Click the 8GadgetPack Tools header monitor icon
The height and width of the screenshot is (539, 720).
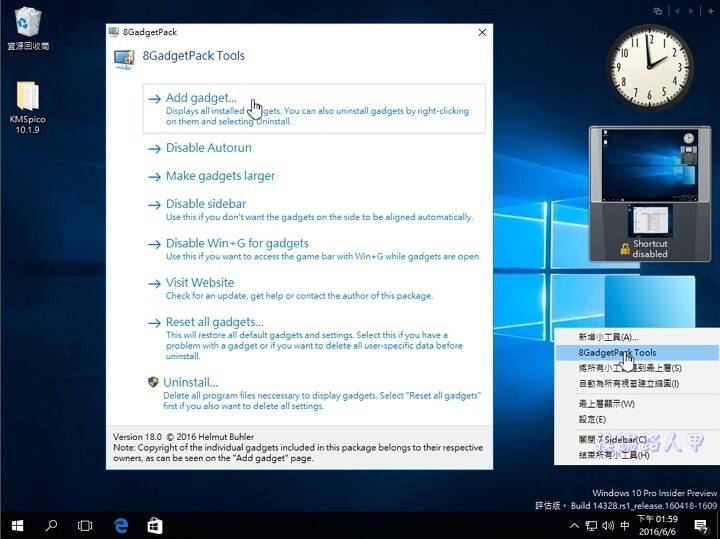pos(124,60)
